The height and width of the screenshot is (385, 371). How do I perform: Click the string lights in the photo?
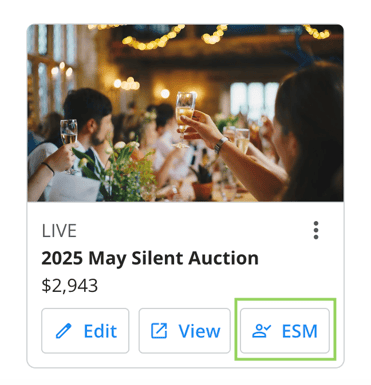153,38
